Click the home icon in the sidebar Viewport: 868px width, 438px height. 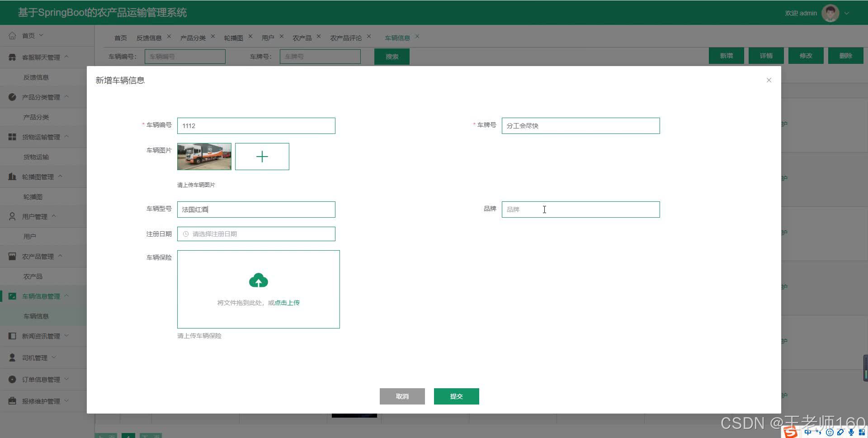pyautogui.click(x=12, y=35)
